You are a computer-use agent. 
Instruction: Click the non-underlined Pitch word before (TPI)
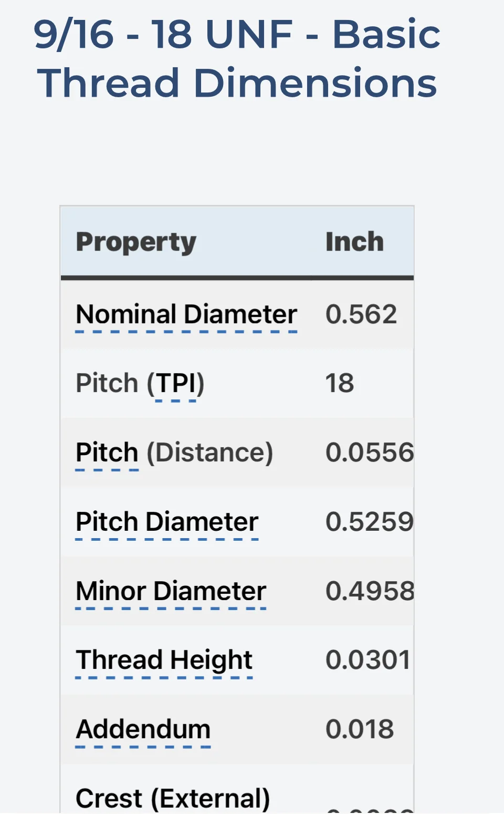[107, 383]
